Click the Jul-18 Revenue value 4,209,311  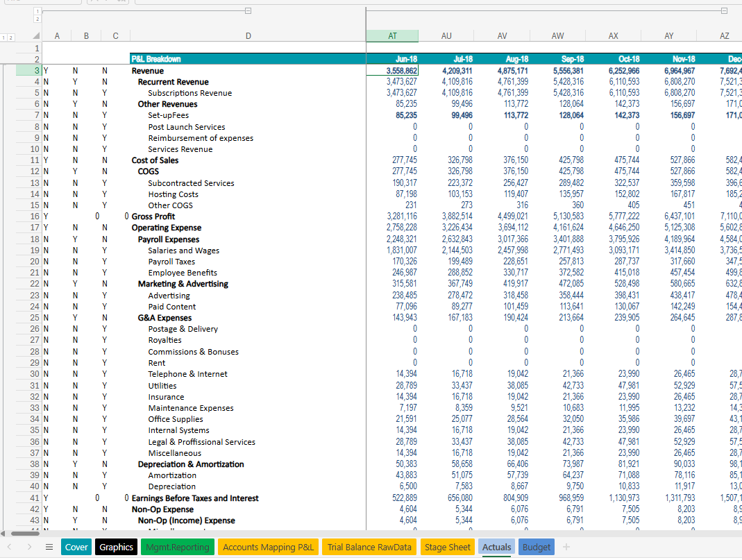pos(446,71)
